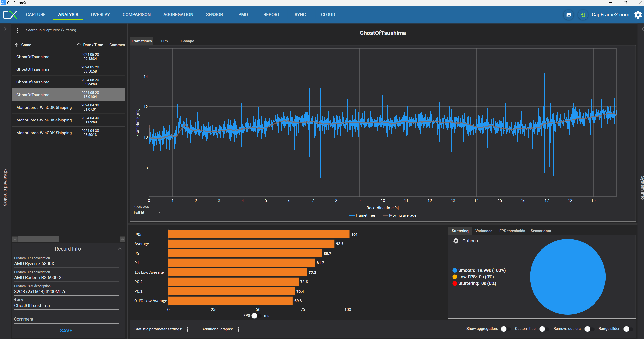This screenshot has width=644, height=339.
Task: Enable Custom title toggle
Action: pyautogui.click(x=544, y=329)
